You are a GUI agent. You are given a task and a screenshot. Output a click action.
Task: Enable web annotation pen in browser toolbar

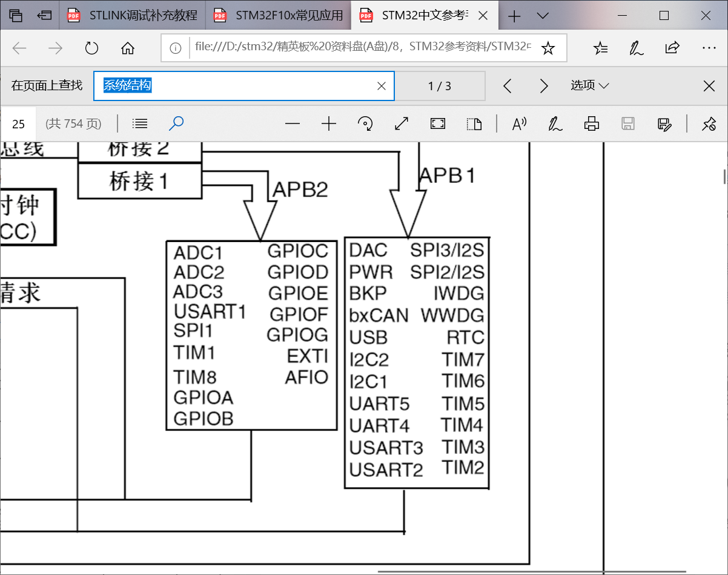coord(636,47)
